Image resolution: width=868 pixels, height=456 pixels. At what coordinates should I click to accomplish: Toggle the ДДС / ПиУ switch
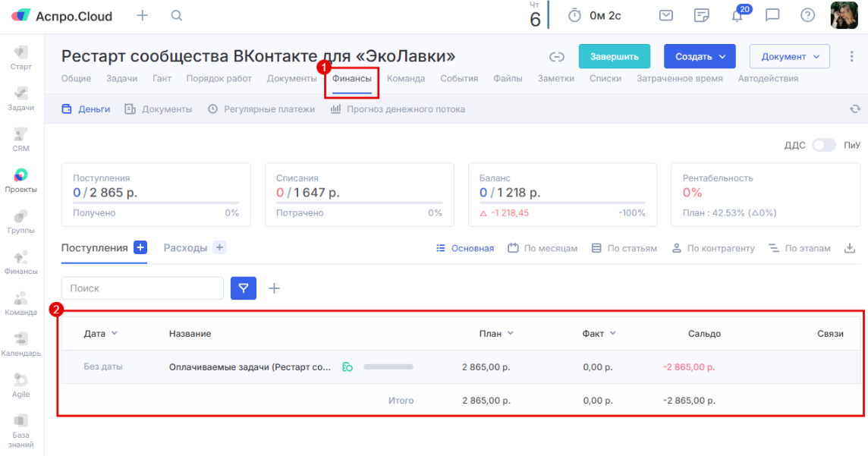(823, 145)
